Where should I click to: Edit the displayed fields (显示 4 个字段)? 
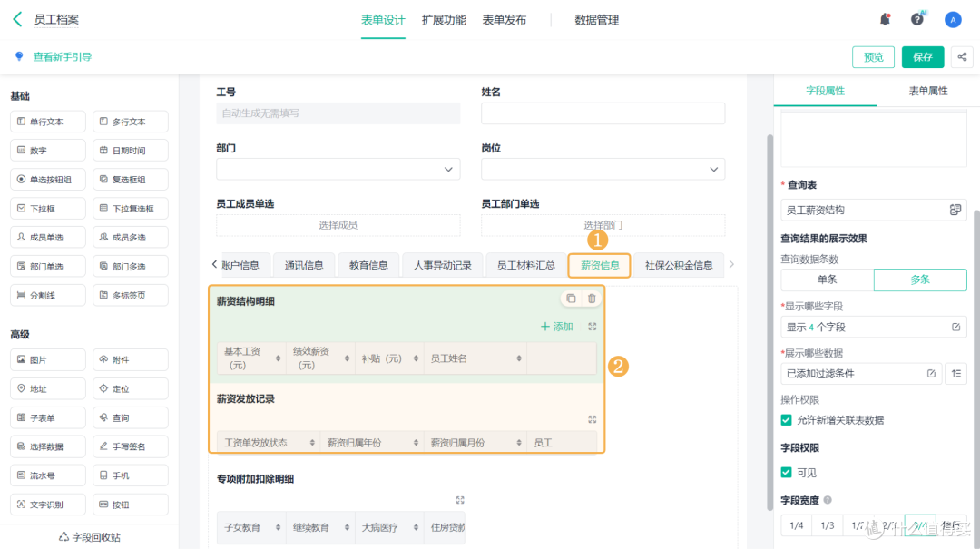coord(955,327)
